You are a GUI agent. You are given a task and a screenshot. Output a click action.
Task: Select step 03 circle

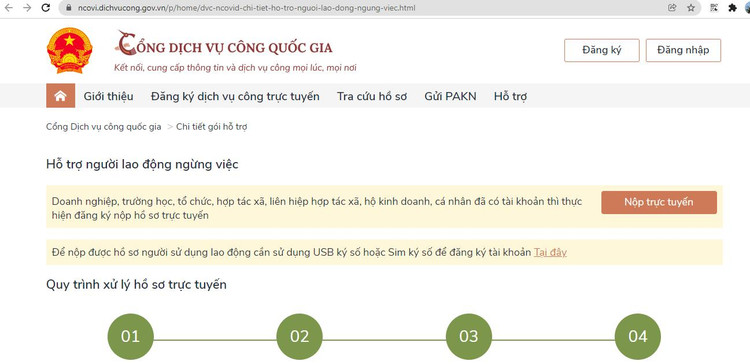(469, 336)
